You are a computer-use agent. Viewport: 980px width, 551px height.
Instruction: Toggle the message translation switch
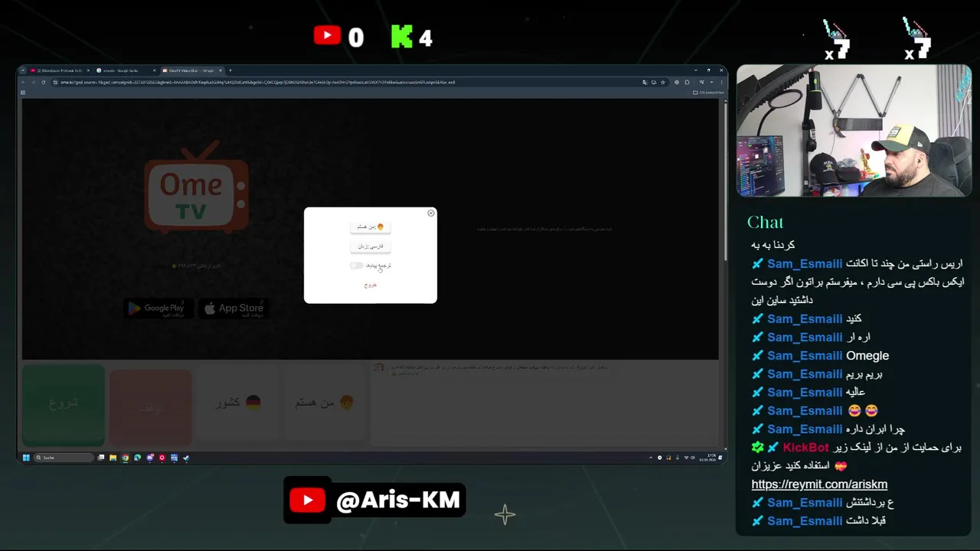pyautogui.click(x=357, y=266)
